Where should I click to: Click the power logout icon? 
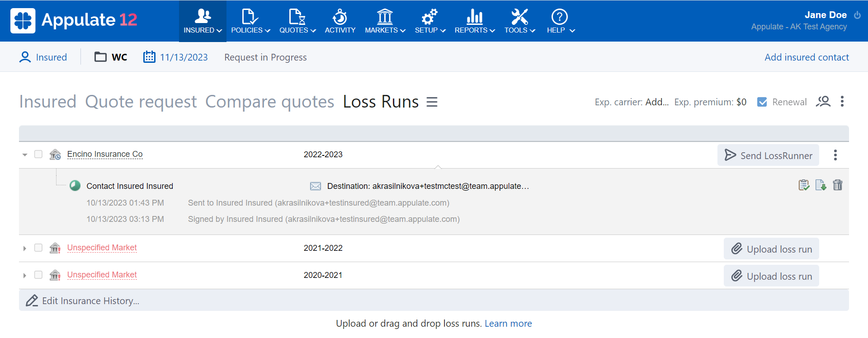[857, 15]
